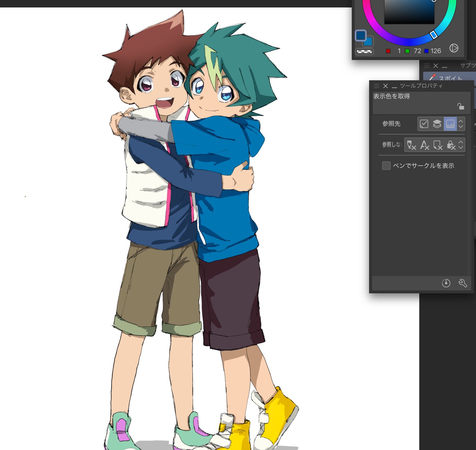Viewport: 476px width, 450px height.
Task: Switch color space with the circled triangle icon
Action: click(454, 48)
